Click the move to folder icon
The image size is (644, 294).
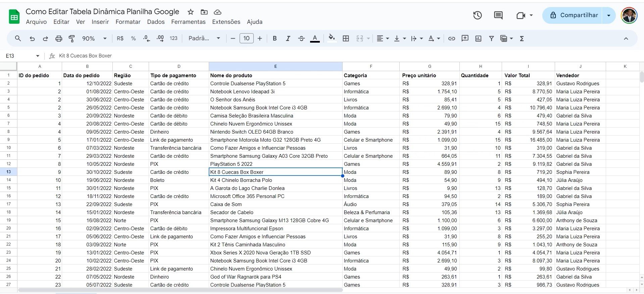pyautogui.click(x=204, y=12)
